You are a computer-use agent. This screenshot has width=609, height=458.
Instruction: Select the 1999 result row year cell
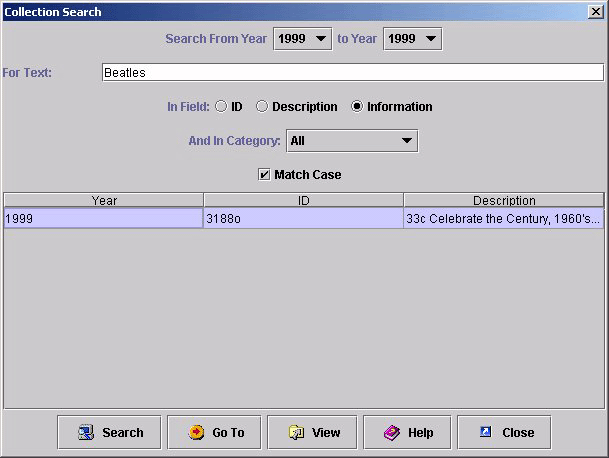point(104,218)
